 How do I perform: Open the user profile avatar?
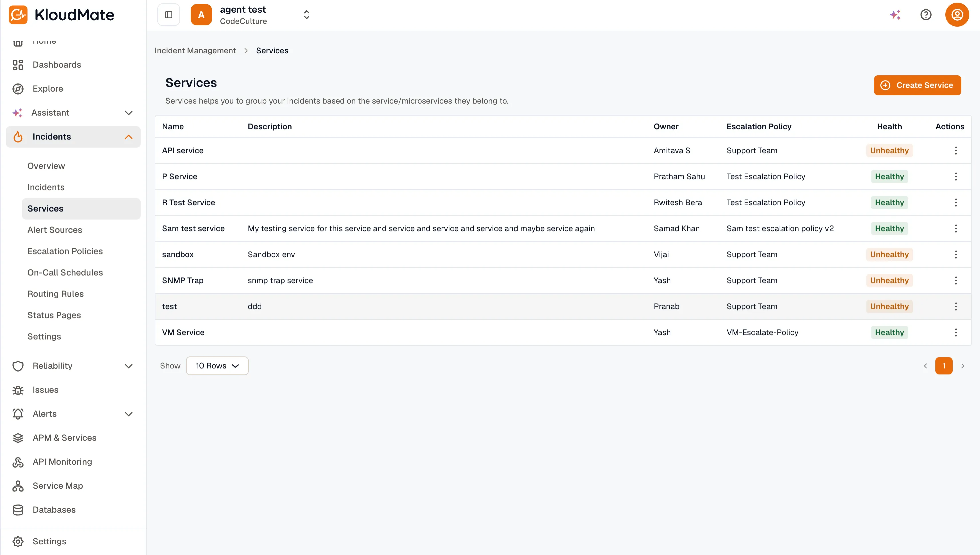click(x=957, y=15)
